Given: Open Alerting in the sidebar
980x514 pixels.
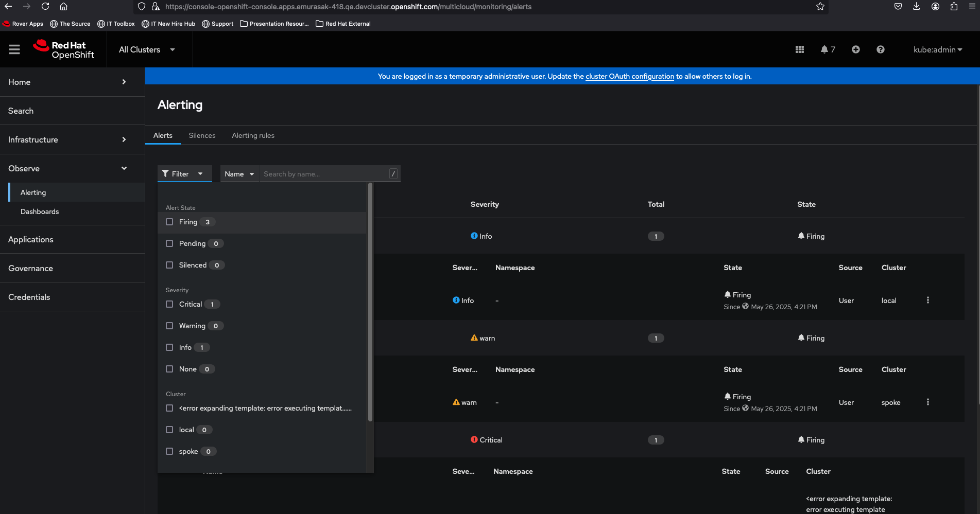Looking at the screenshot, I should coord(76,192).
